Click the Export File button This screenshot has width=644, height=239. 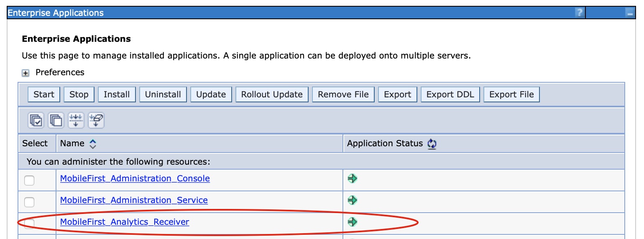(512, 94)
